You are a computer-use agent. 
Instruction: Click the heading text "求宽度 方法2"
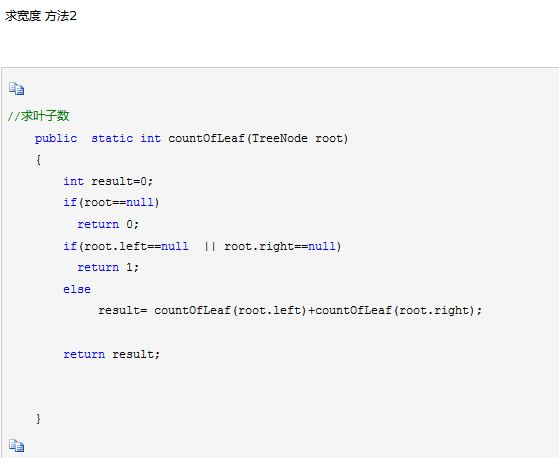click(41, 16)
